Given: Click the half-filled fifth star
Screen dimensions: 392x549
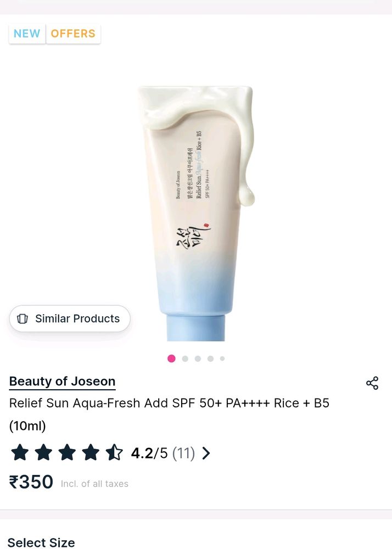Looking at the screenshot, I should pos(114,452).
